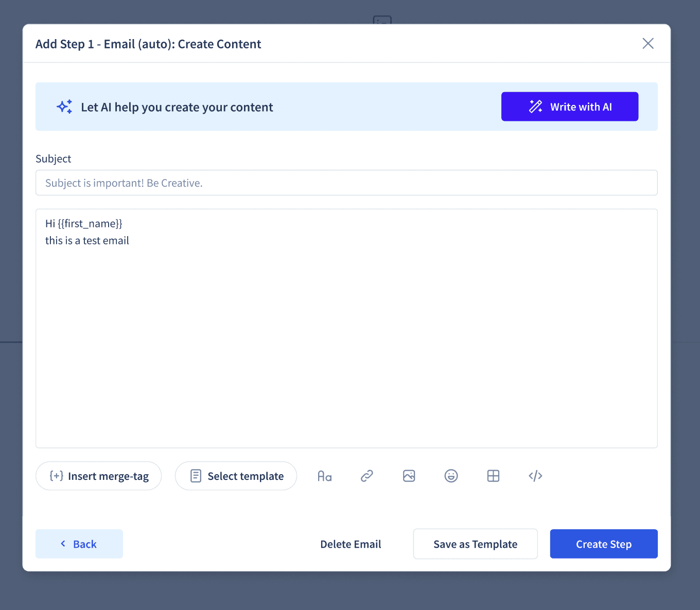700x610 pixels.
Task: Click Delete Email
Action: (x=351, y=544)
